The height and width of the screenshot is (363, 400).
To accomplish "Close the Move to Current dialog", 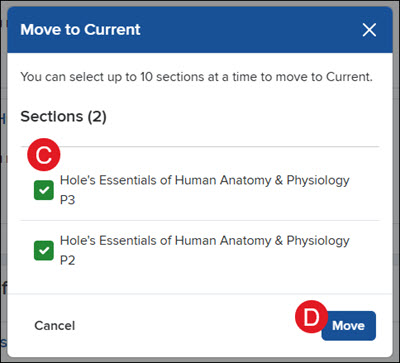I will coord(369,30).
